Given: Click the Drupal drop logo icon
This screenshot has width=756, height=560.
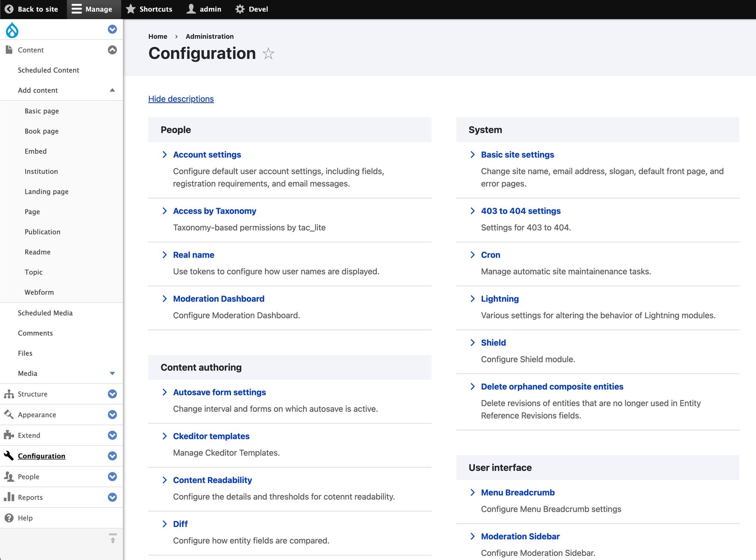Looking at the screenshot, I should point(12,30).
